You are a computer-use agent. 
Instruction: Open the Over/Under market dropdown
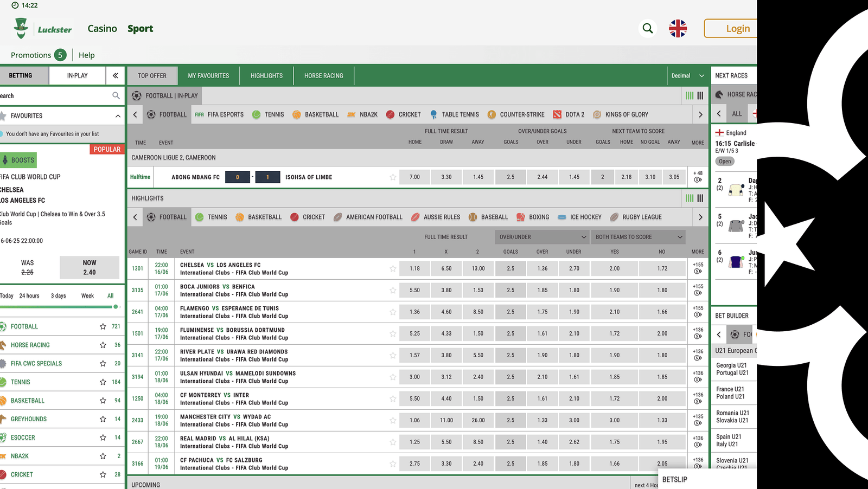pos(542,237)
